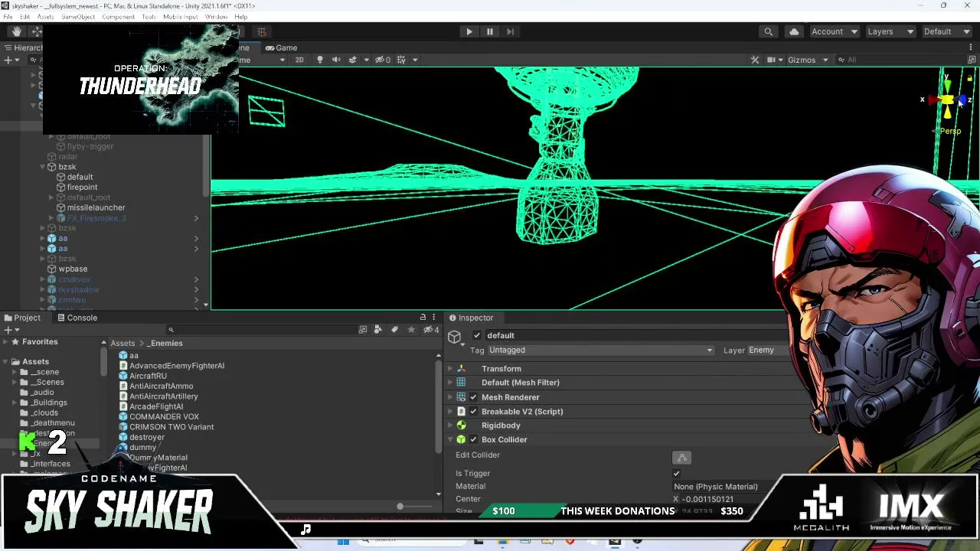Click the Search by Type icon in Project
980x551 pixels.
[x=377, y=330]
